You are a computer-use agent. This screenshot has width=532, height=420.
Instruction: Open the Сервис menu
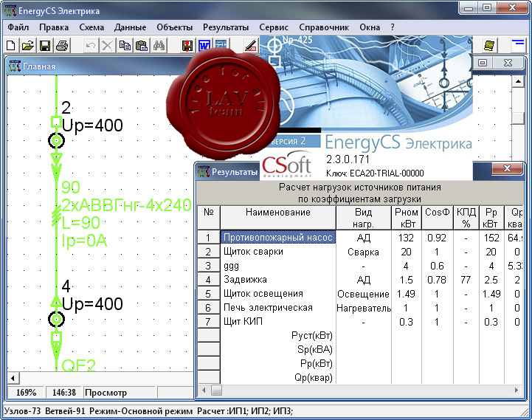point(274,27)
